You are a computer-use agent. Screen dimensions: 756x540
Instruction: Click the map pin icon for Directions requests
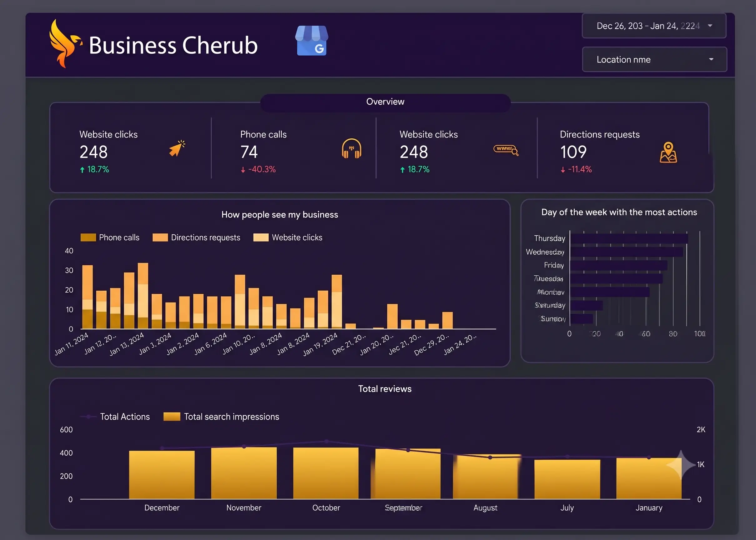tap(668, 152)
